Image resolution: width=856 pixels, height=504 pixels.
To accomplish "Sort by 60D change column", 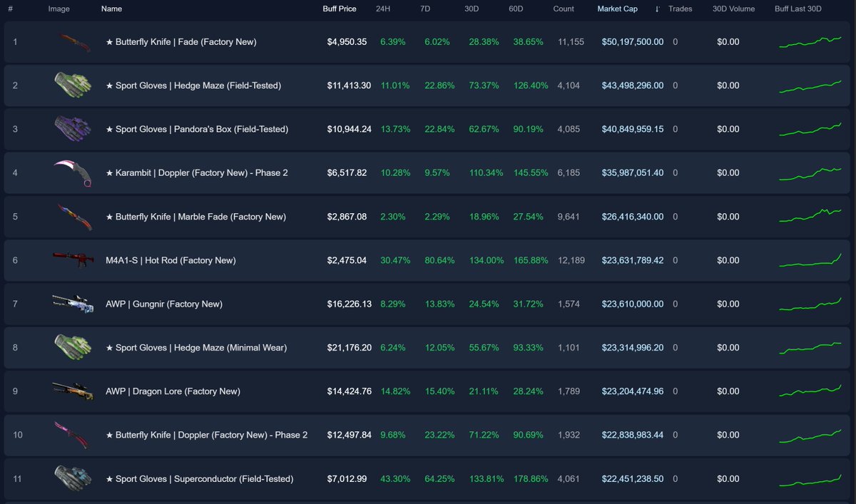I will 516,9.
